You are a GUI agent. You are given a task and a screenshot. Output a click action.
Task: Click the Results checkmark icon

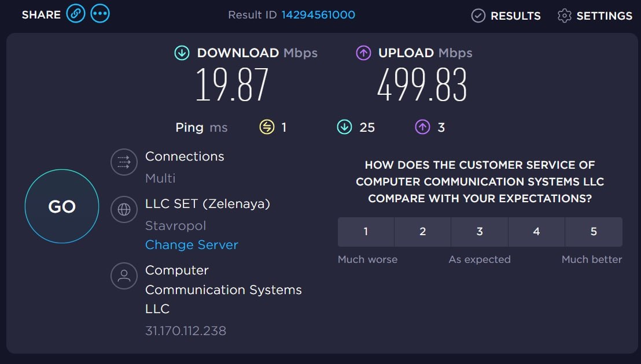478,16
